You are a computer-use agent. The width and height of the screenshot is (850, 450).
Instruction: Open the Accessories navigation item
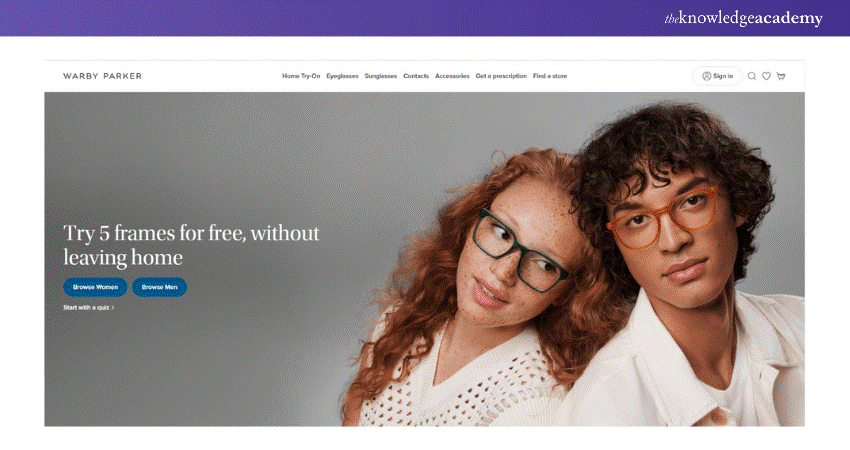tap(452, 76)
